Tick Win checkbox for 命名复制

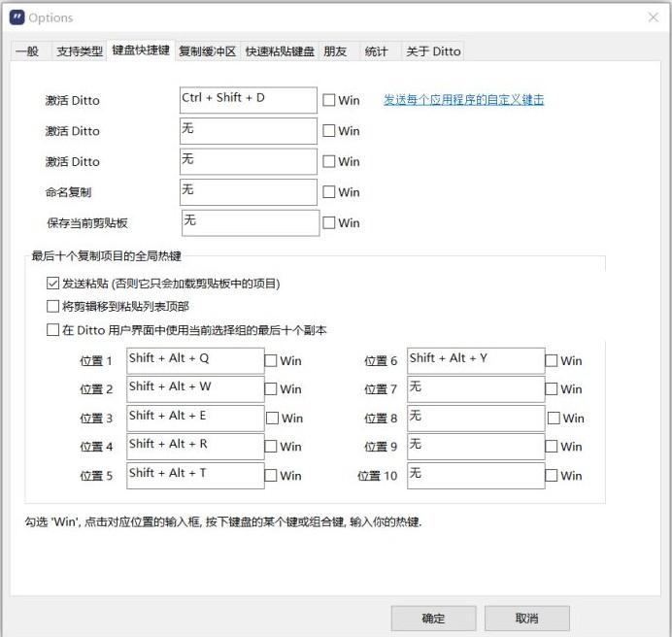click(328, 192)
